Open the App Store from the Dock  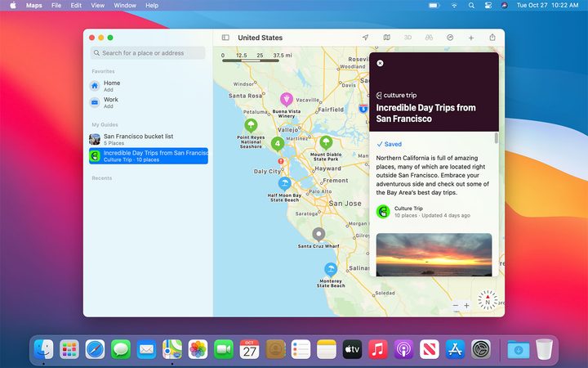tap(455, 349)
